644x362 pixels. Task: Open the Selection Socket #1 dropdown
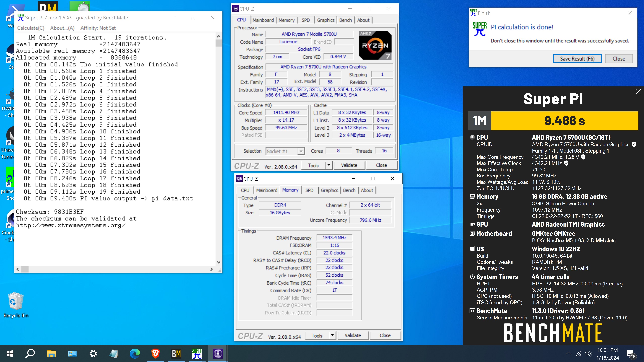[285, 151]
